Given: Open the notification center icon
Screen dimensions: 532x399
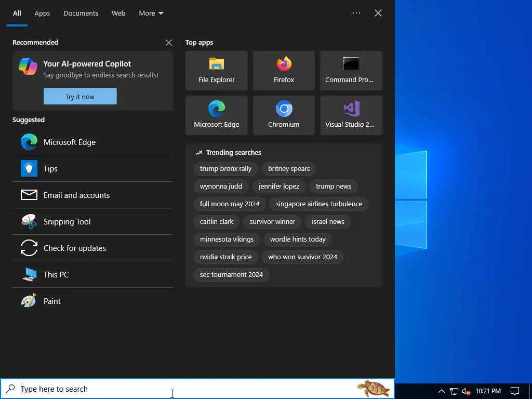Looking at the screenshot, I should (x=515, y=391).
